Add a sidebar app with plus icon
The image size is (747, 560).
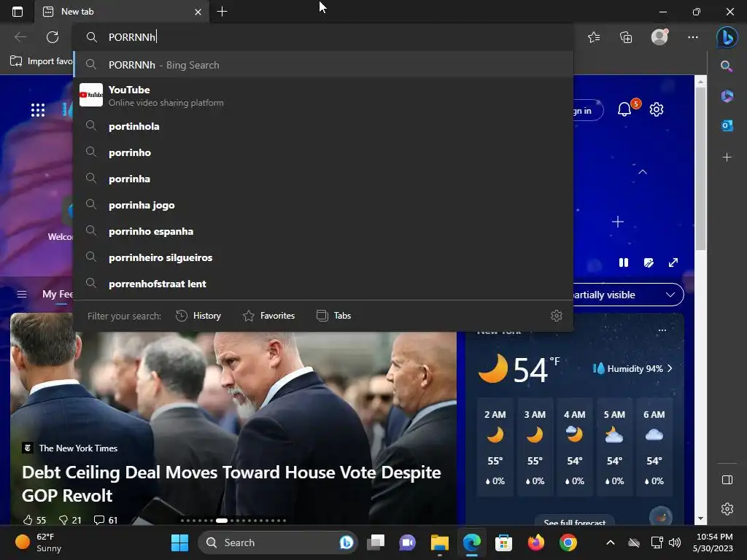coord(727,157)
